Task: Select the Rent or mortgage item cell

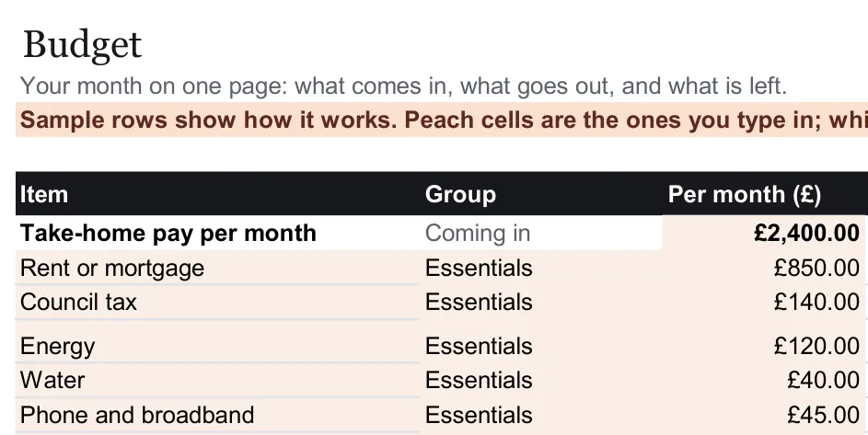Action: coord(217,268)
